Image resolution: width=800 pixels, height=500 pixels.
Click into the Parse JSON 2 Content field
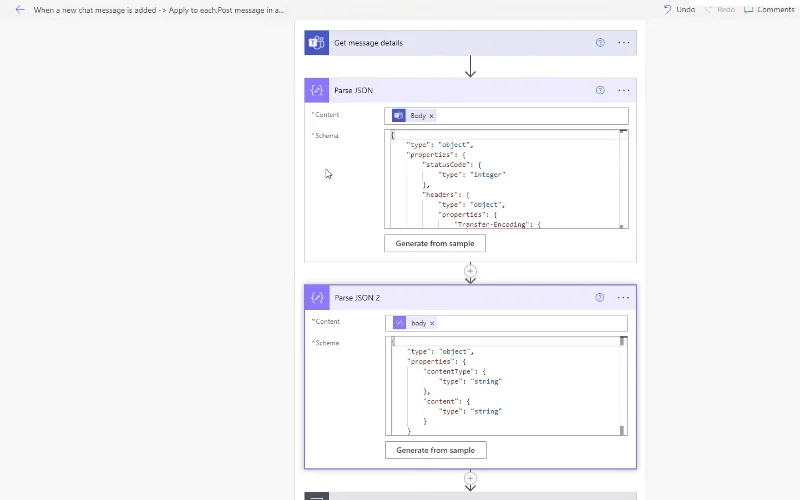click(x=506, y=323)
